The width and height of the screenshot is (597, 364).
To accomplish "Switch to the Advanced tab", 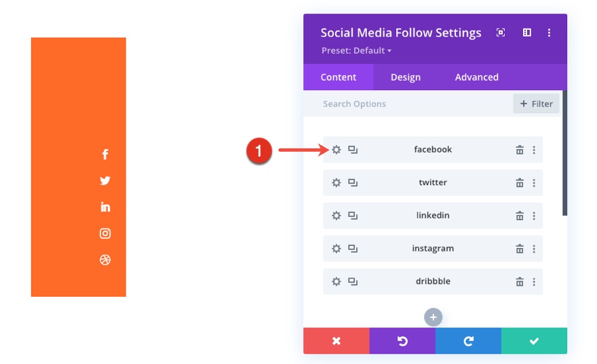I will coord(477,77).
